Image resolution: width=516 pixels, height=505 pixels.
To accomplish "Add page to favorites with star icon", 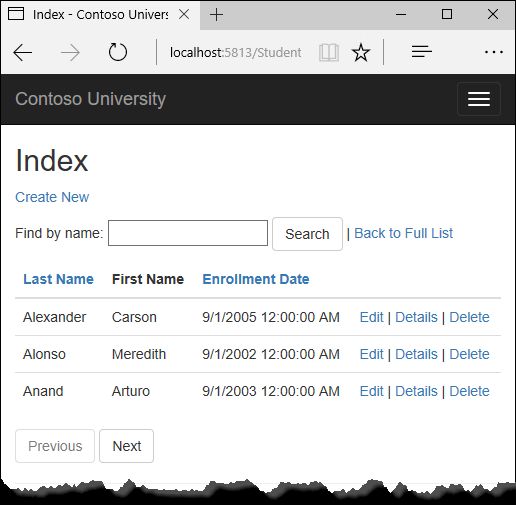I will tap(361, 53).
